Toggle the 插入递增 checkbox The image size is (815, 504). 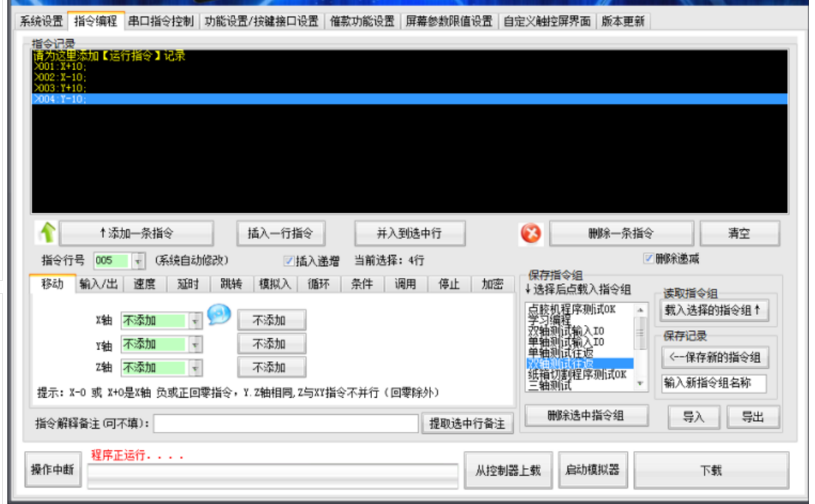289,261
